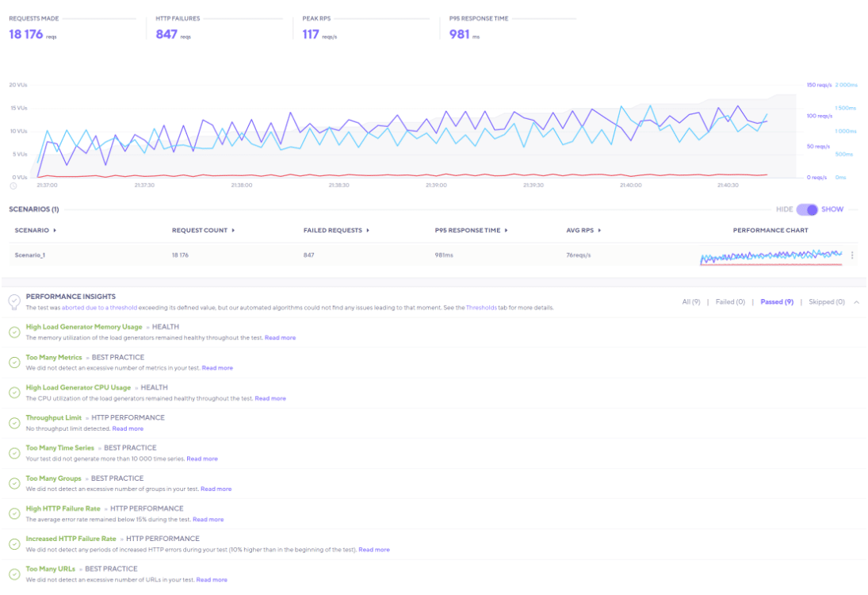Click check icon for High Load Generator Memory Usage
Image resolution: width=868 pixels, height=595 pixels.
point(14,332)
